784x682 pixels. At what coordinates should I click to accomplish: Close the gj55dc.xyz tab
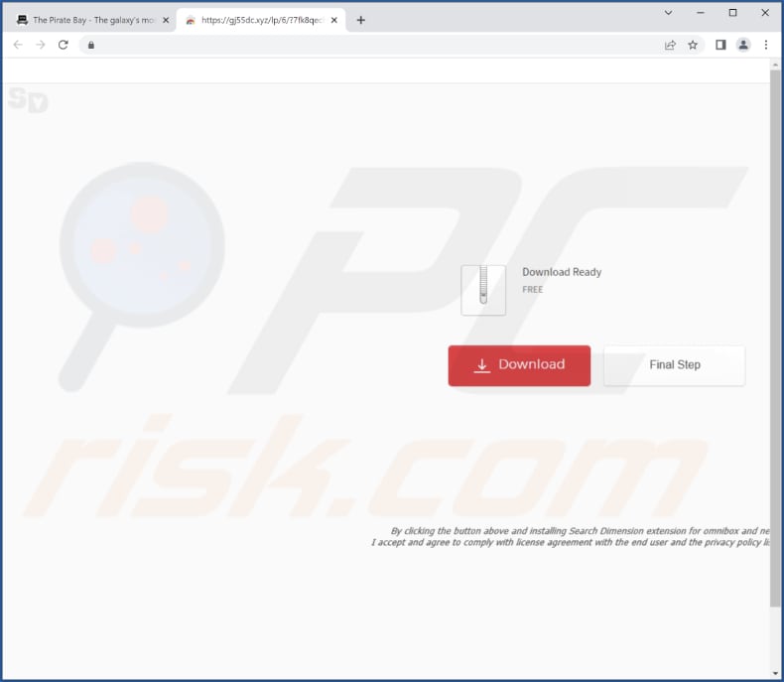tap(334, 20)
